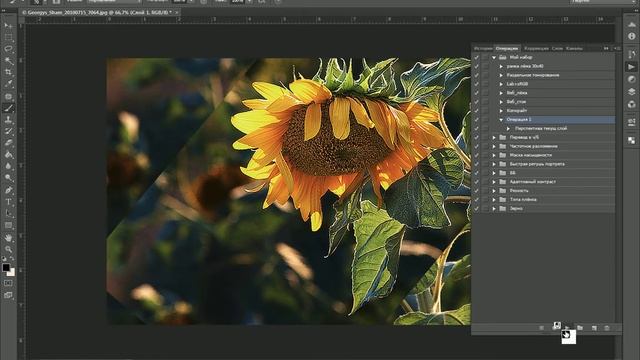Screen dimensions: 640x360
Task: Select the Eraser tool
Action: [x=8, y=143]
